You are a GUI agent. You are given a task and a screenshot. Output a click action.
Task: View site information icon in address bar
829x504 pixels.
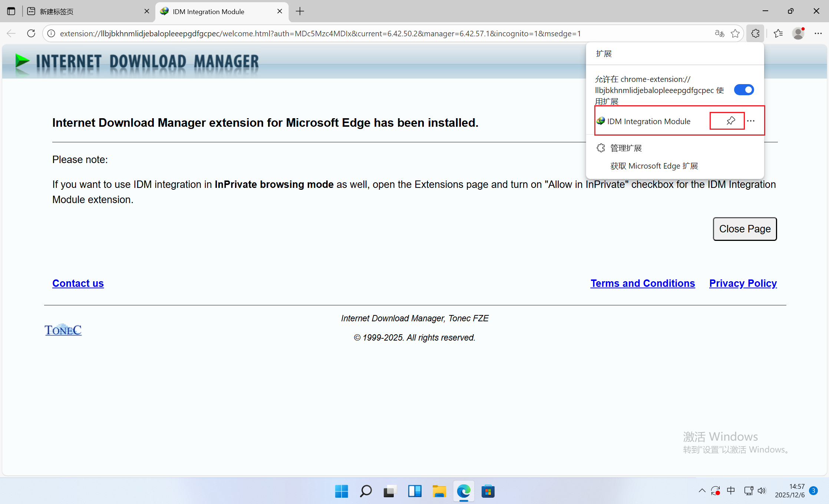(51, 33)
